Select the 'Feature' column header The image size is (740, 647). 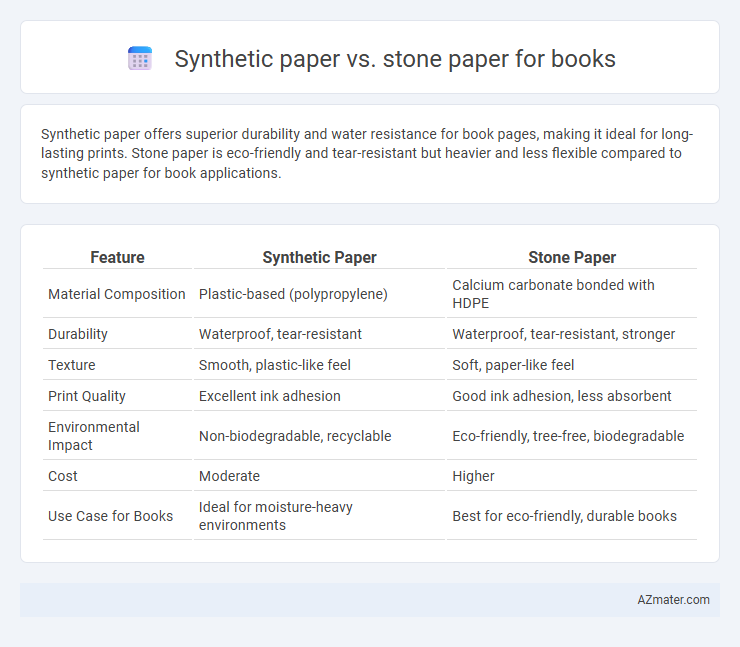click(117, 257)
